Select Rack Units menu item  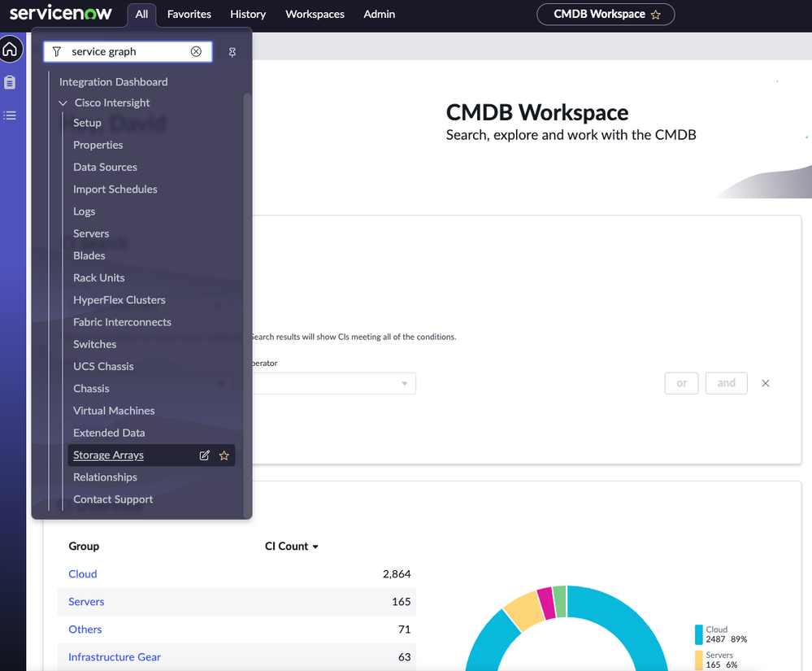[x=99, y=277]
